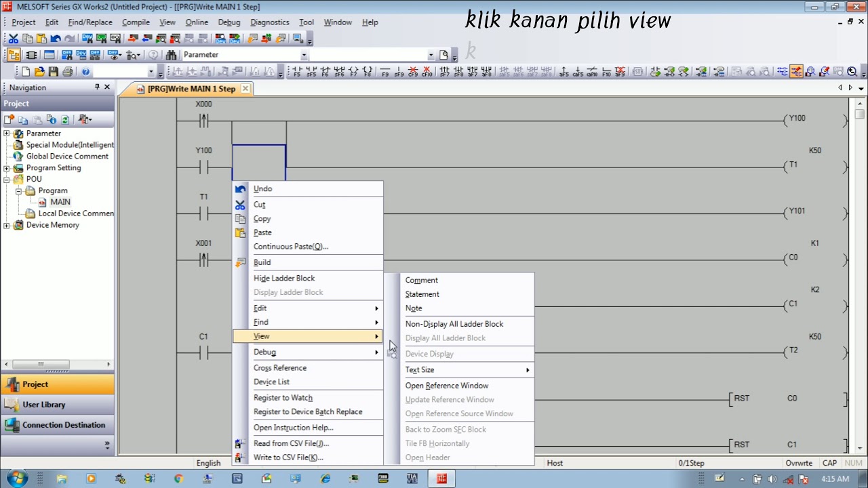This screenshot has width=868, height=488.
Task: Open Chrome from the taskbar
Action: pos(178,479)
